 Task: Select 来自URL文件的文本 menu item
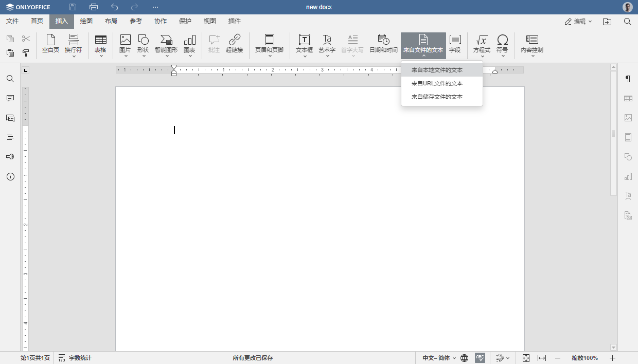pyautogui.click(x=442, y=83)
